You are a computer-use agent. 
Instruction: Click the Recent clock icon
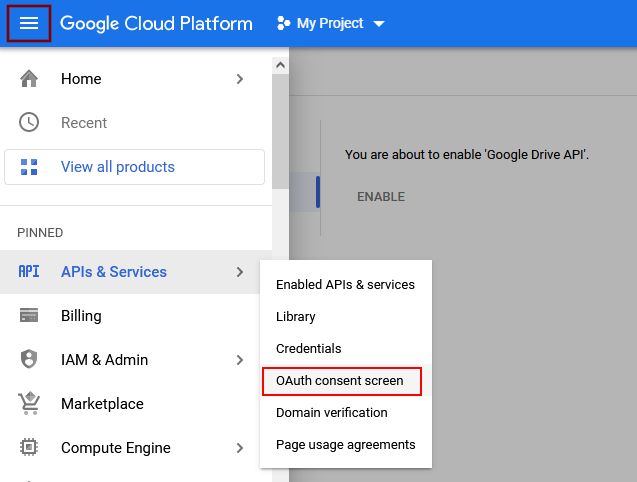[29, 122]
